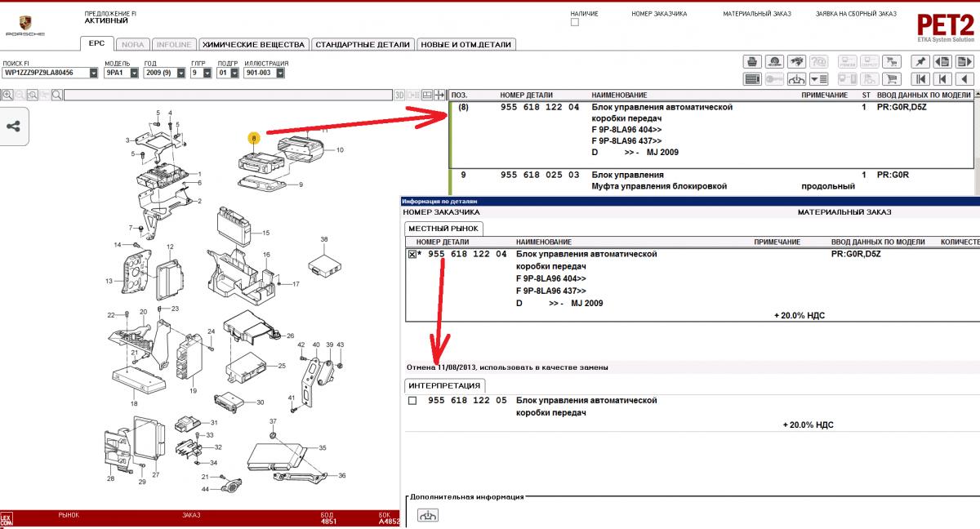Image resolution: width=980 pixels, height=529 pixels.
Task: Click the yellow position 8 marker in diagram
Action: [254, 139]
